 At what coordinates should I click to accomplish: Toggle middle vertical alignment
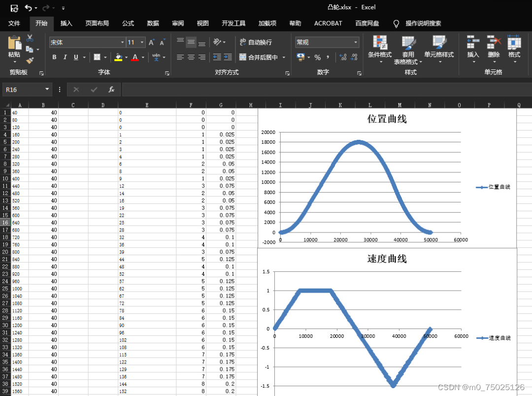click(x=191, y=42)
